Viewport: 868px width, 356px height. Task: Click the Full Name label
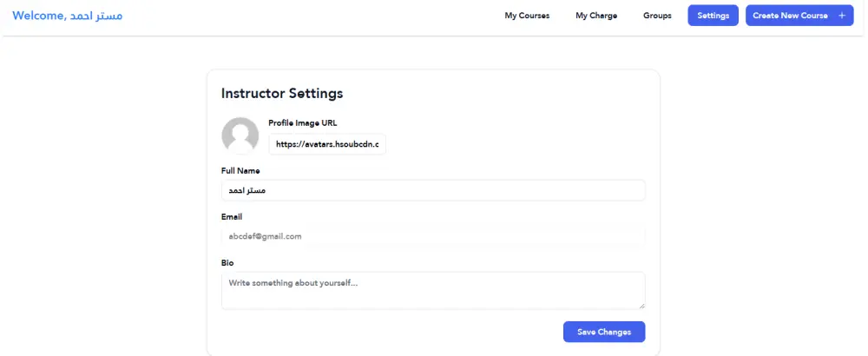240,170
